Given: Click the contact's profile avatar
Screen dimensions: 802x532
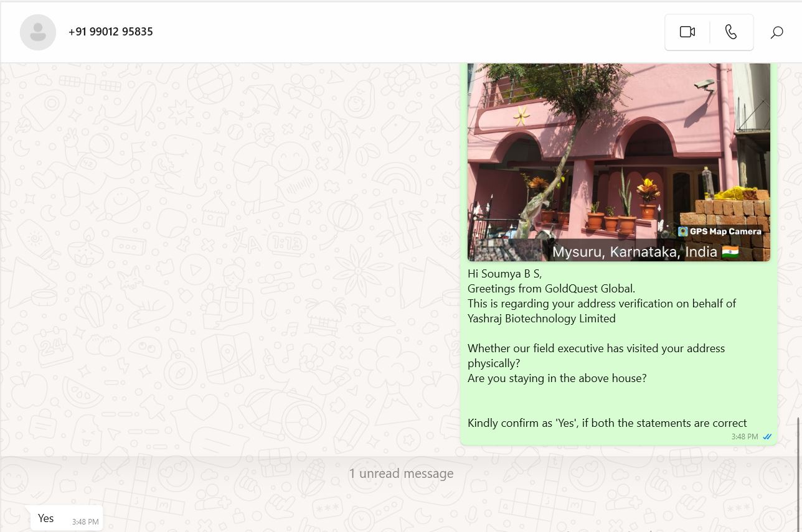Looking at the screenshot, I should pyautogui.click(x=38, y=32).
